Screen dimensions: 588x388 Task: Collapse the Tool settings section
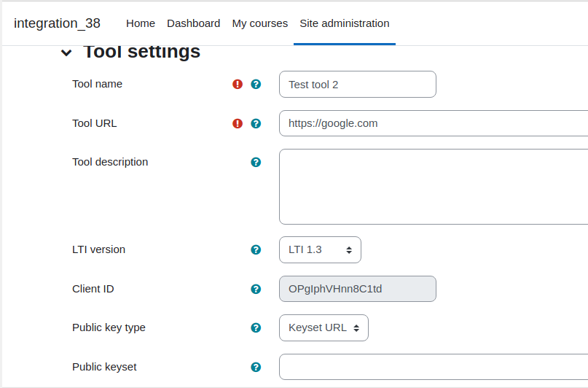pyautogui.click(x=66, y=53)
